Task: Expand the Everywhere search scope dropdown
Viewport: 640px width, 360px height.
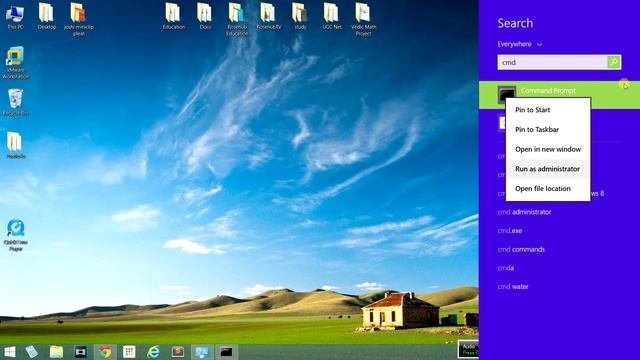Action: pyautogui.click(x=520, y=44)
